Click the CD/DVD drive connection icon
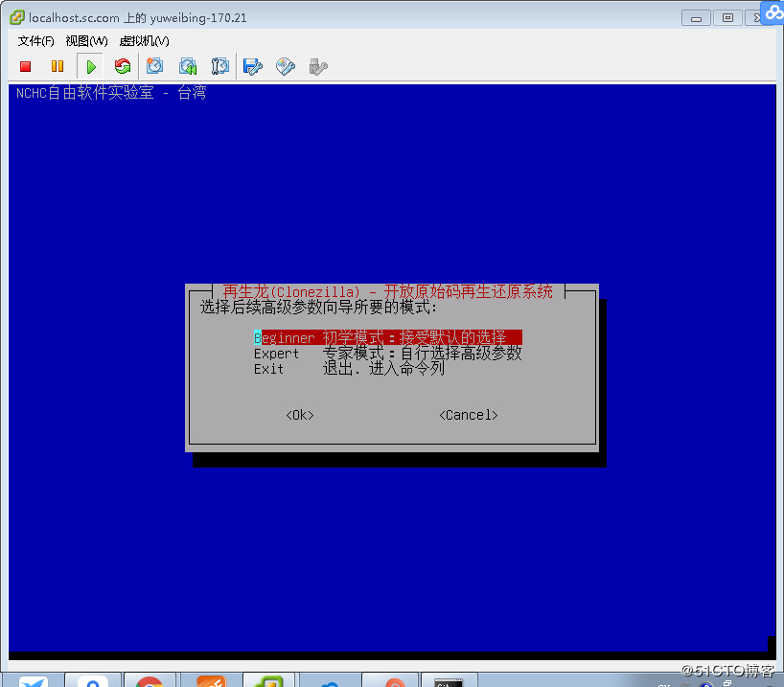This screenshot has width=784, height=687. [x=286, y=66]
